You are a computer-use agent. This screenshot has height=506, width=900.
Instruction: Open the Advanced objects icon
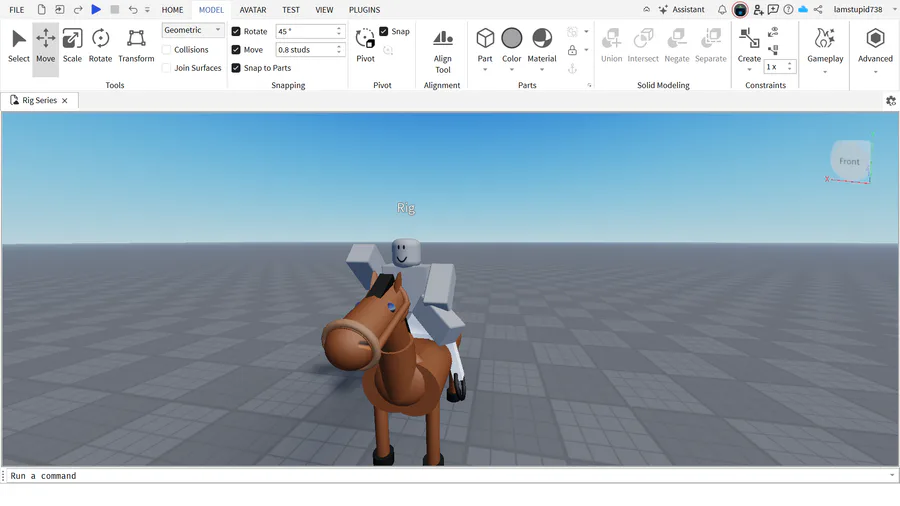click(875, 39)
